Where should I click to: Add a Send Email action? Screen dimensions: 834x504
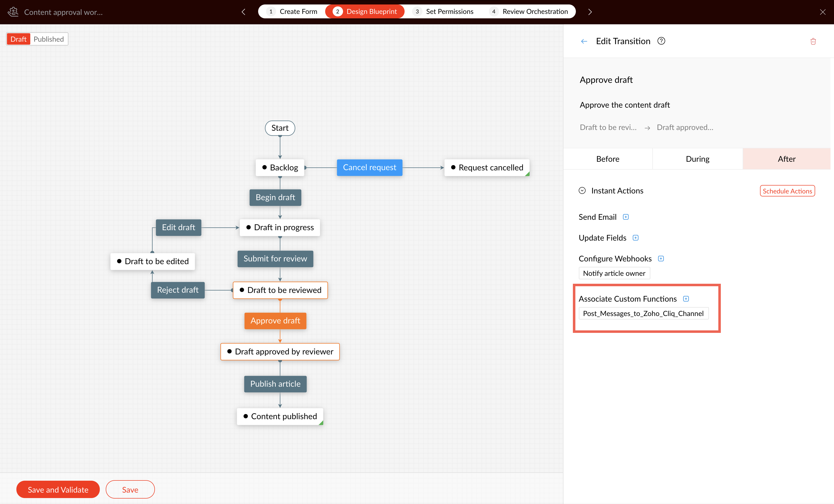[x=626, y=217]
